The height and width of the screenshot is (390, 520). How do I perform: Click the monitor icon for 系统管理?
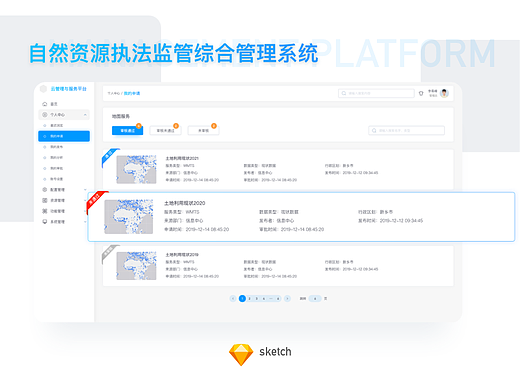coord(45,222)
